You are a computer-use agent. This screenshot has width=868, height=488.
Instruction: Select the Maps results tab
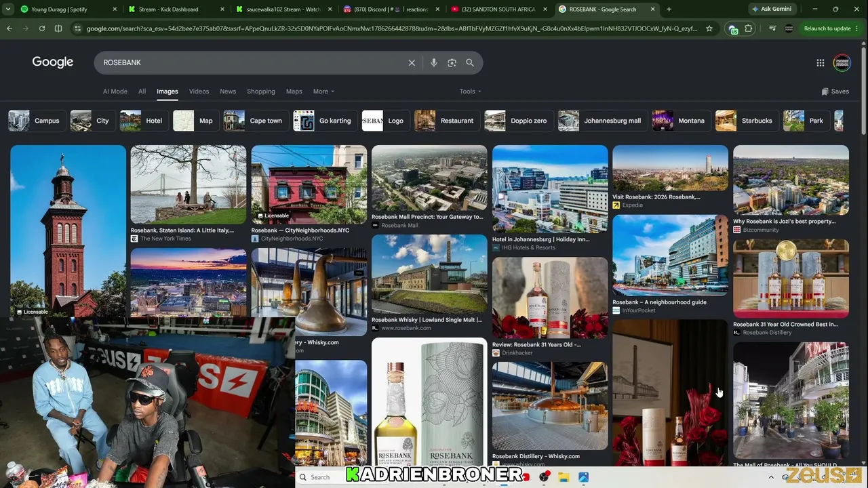point(294,91)
